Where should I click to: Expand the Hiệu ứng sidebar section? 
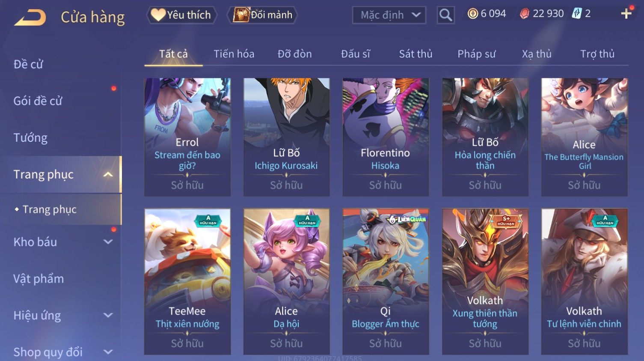click(108, 316)
